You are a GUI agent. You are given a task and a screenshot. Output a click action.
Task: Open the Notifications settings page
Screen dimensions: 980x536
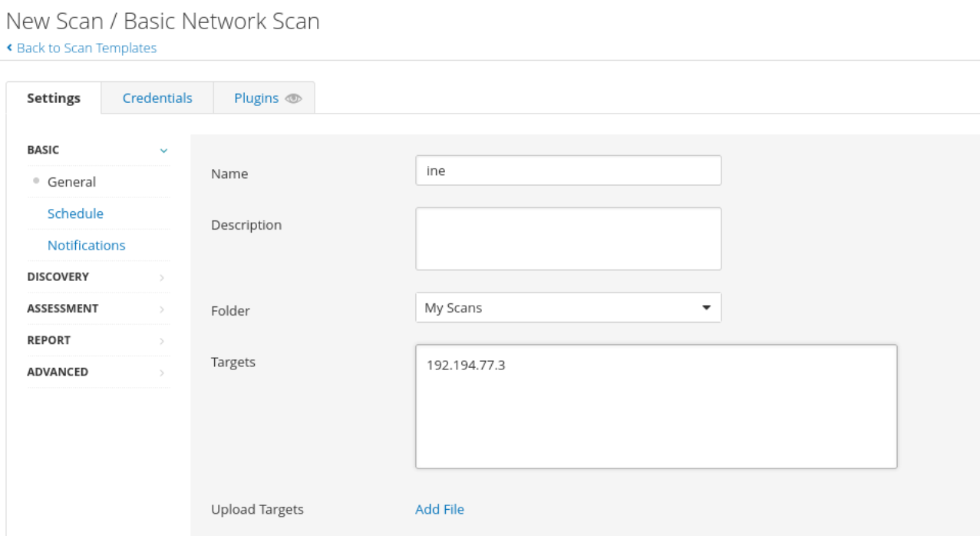coord(86,245)
